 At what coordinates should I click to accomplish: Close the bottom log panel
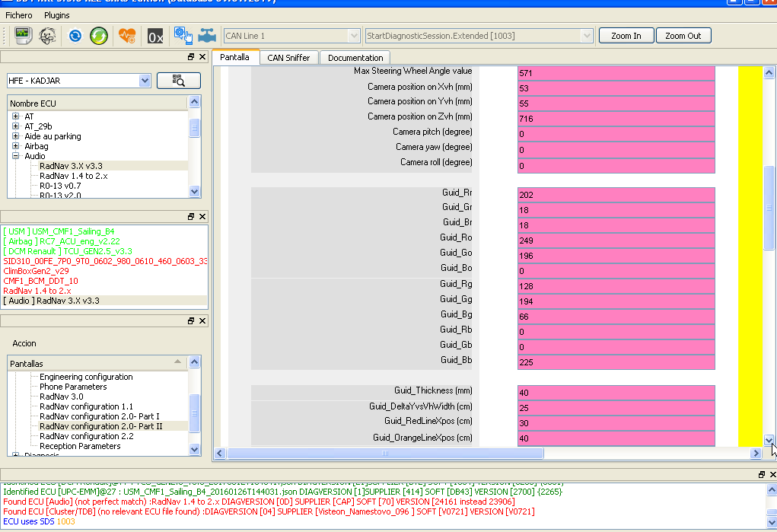772,474
